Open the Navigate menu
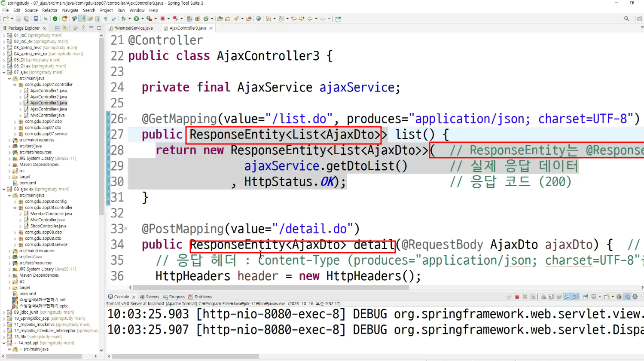 tap(70, 10)
